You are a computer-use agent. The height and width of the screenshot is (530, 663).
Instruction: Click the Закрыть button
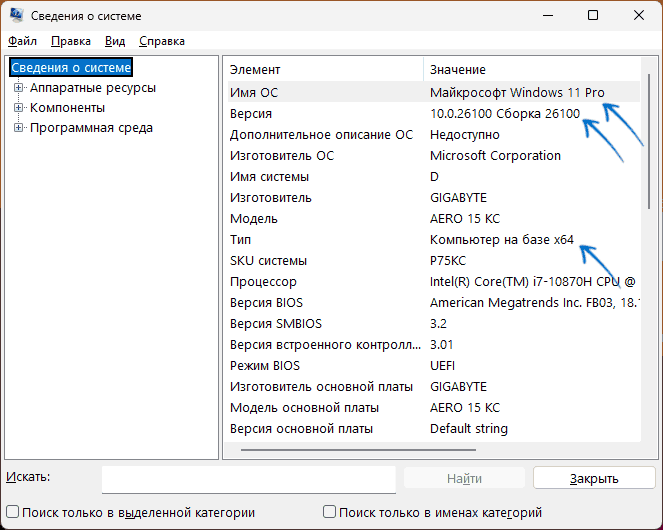click(594, 478)
